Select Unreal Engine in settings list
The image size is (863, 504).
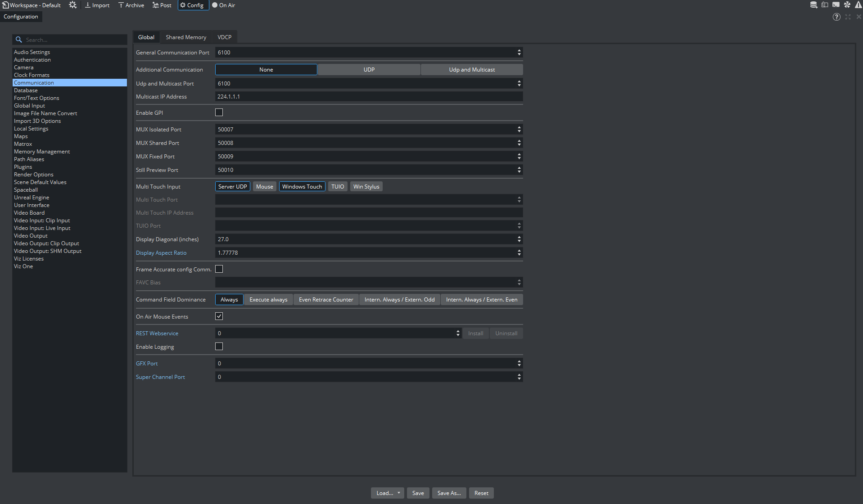pos(32,198)
